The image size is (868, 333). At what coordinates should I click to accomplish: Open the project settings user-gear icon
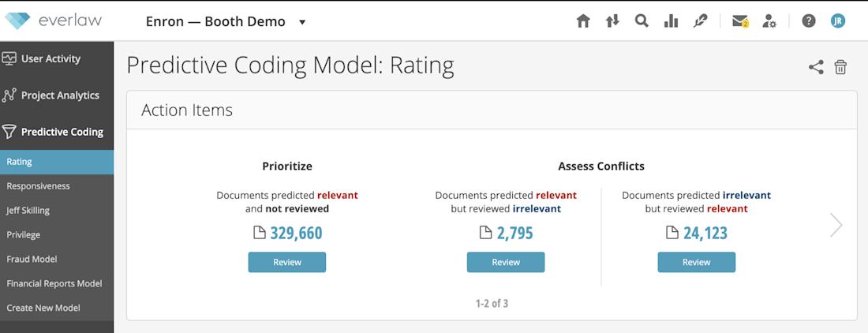click(x=769, y=21)
